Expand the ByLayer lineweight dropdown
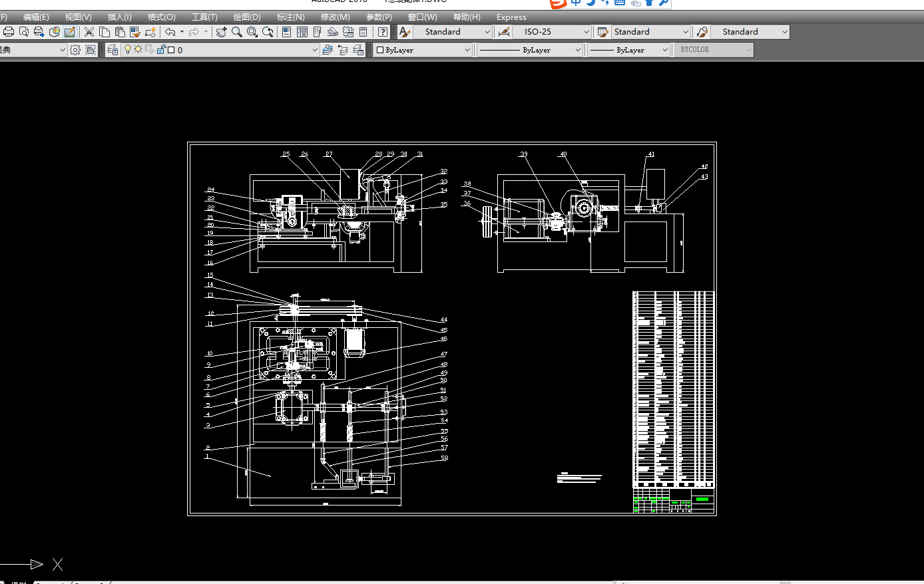 (x=628, y=50)
